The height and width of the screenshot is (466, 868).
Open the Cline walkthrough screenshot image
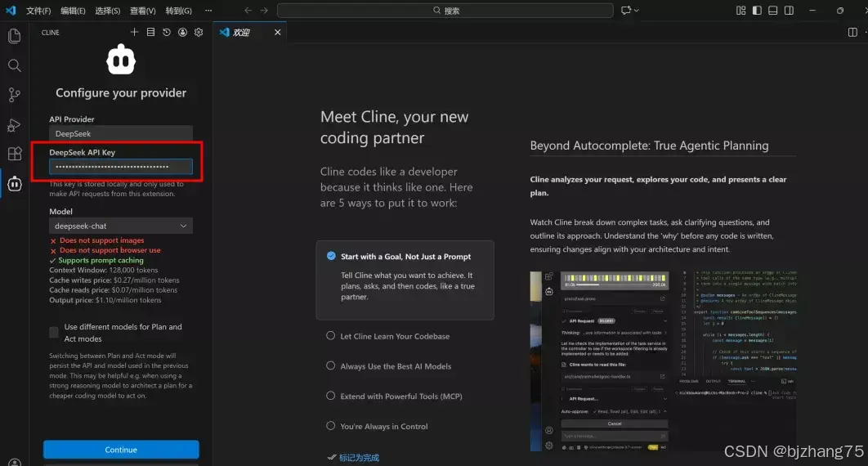pos(663,361)
